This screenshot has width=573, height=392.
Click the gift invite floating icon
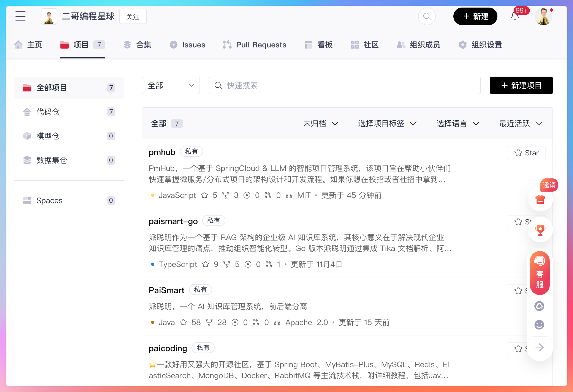click(x=540, y=199)
